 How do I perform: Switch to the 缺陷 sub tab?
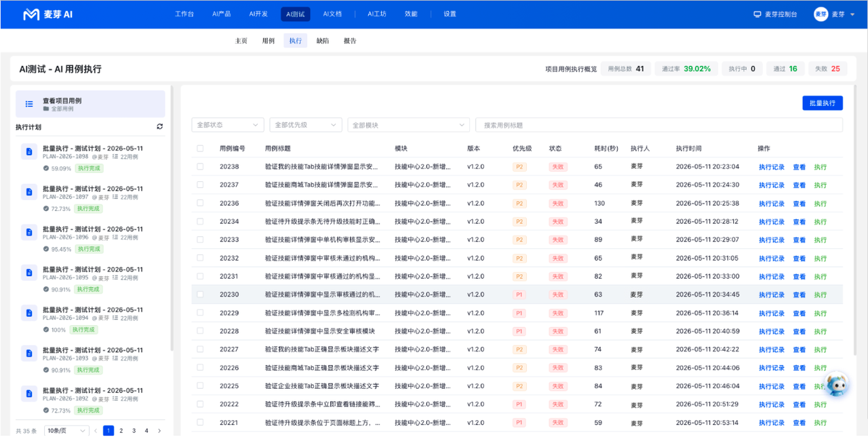point(323,41)
